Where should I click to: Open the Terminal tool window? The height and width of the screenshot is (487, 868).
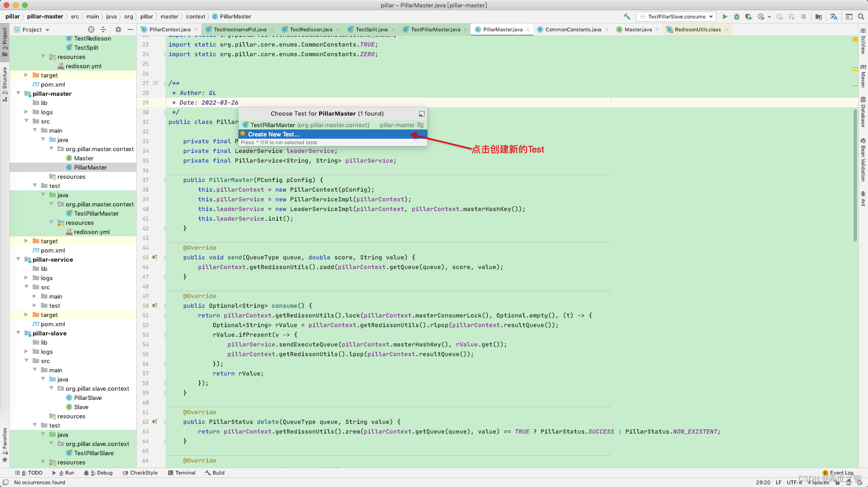click(182, 473)
